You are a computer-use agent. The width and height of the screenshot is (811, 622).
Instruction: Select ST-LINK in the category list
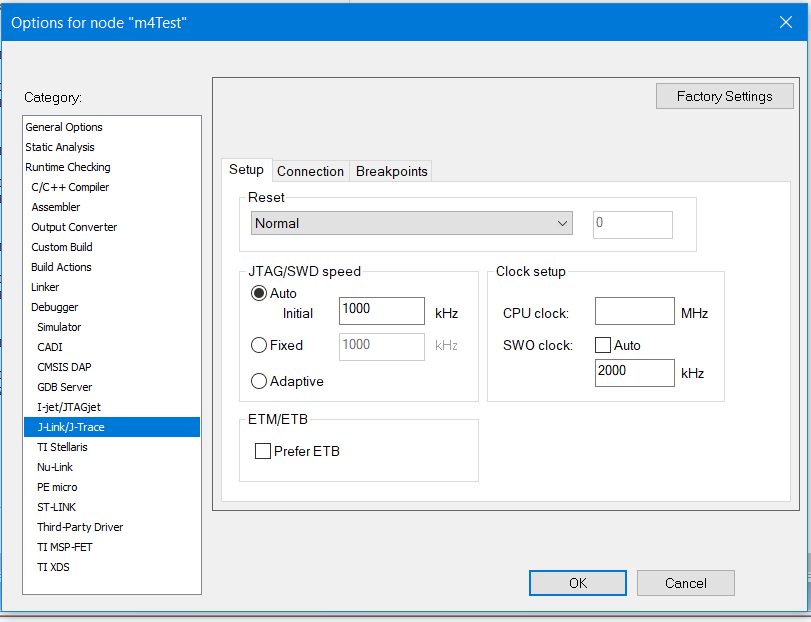pos(57,507)
